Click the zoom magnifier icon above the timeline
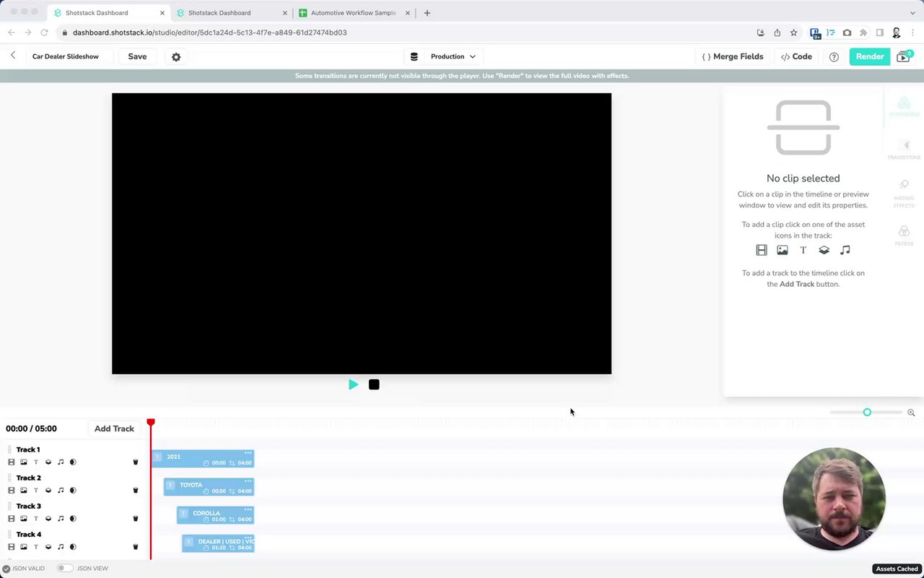The width and height of the screenshot is (924, 578). click(x=911, y=413)
